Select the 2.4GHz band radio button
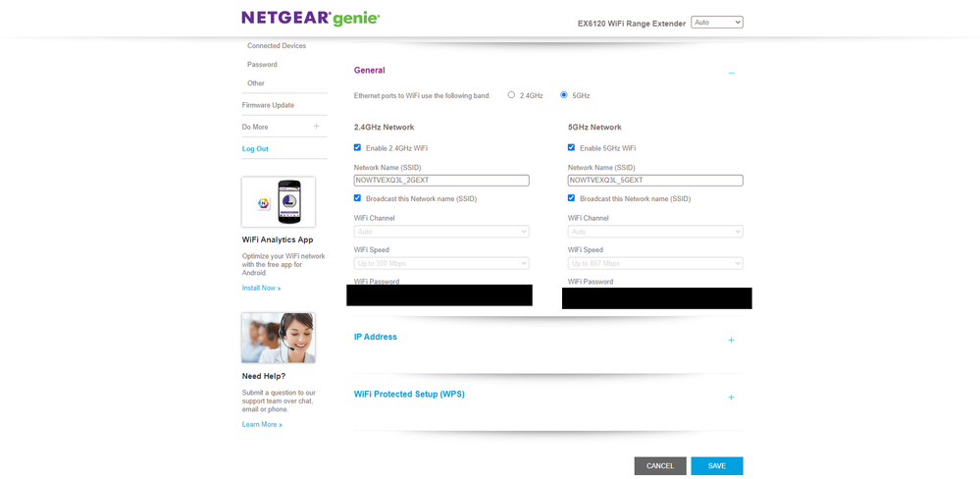 pyautogui.click(x=511, y=95)
